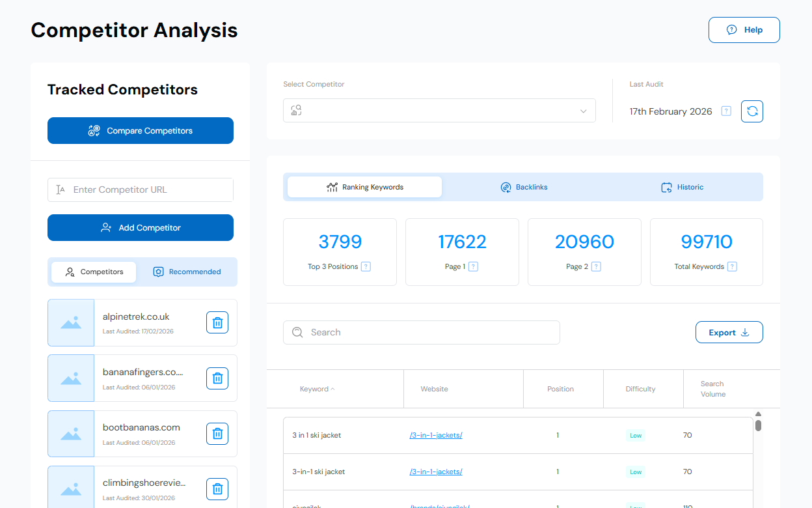The height and width of the screenshot is (508, 812).
Task: Select '3-in-1 ski jacket' keyword cell
Action: [x=318, y=472]
